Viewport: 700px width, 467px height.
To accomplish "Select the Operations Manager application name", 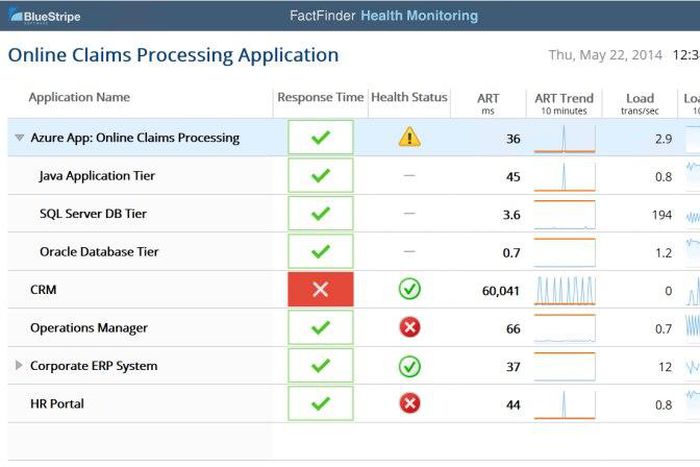I will click(89, 328).
